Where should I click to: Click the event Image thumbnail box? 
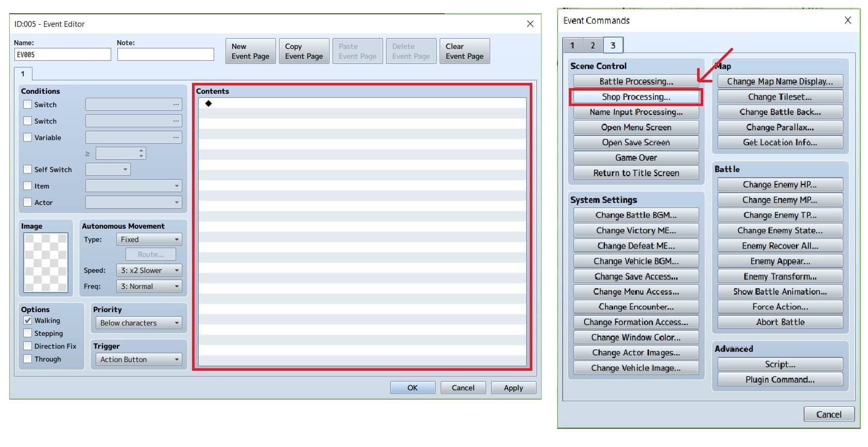pos(46,263)
